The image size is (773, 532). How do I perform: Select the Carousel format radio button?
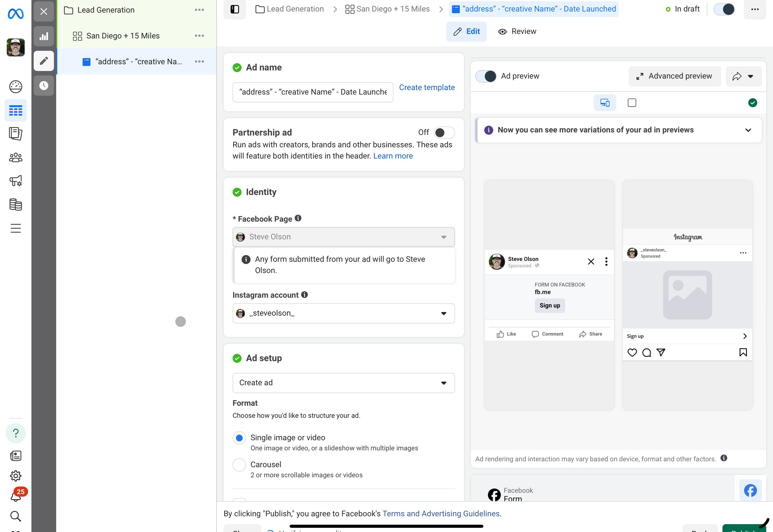click(239, 465)
